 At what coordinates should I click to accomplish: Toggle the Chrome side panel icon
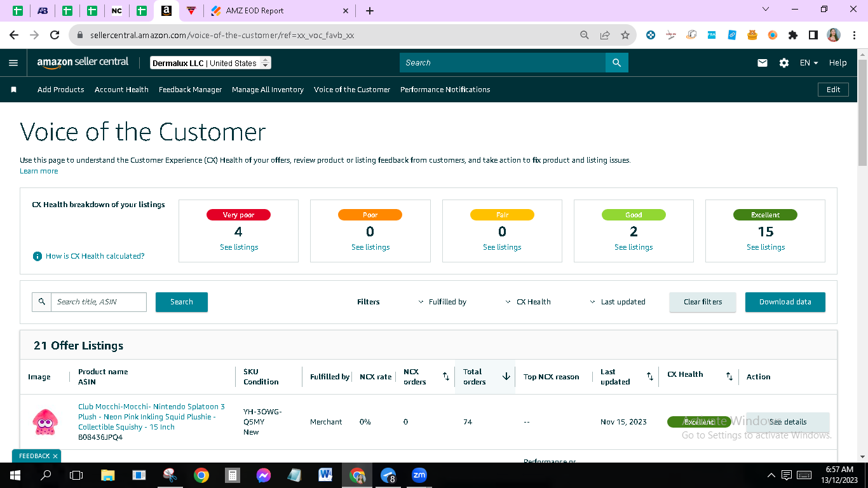pos(813,36)
